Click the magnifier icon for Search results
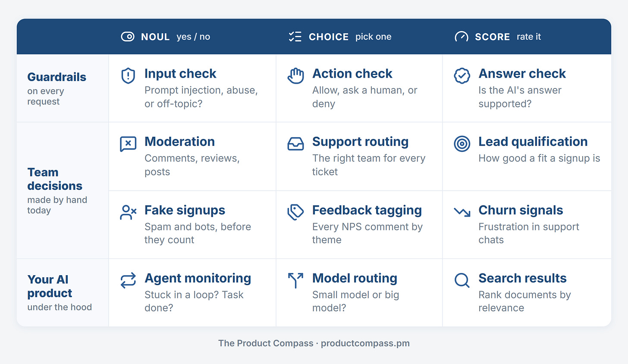This screenshot has height=364, width=628. (x=462, y=280)
